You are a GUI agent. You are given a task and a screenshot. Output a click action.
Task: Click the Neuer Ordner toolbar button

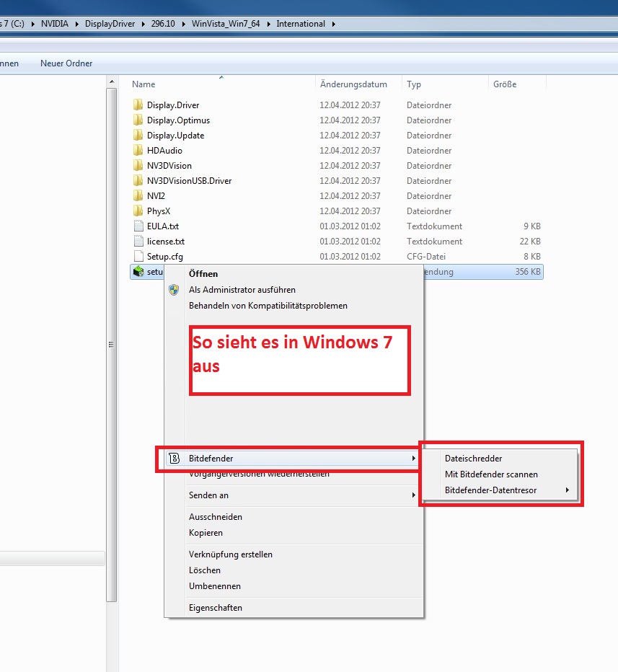[66, 63]
